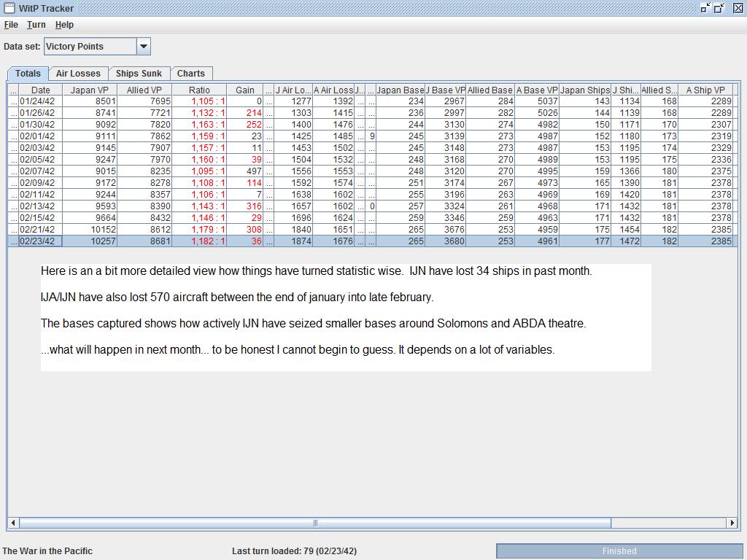Expand the Data set dropdown arrow
The image size is (747, 560).
(144, 47)
